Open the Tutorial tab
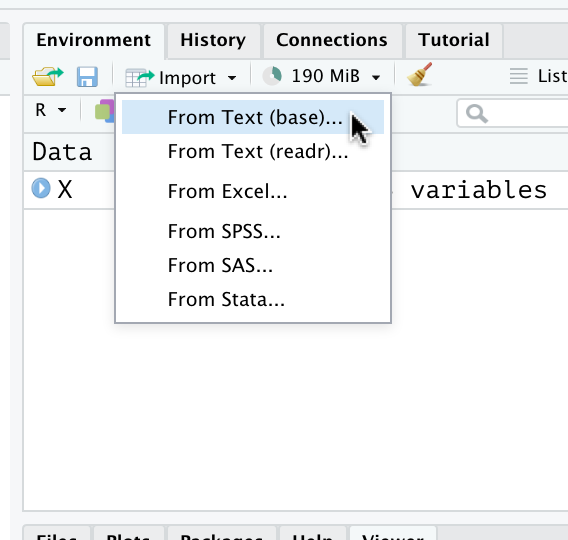Screen dimensions: 568x540 pos(454,40)
